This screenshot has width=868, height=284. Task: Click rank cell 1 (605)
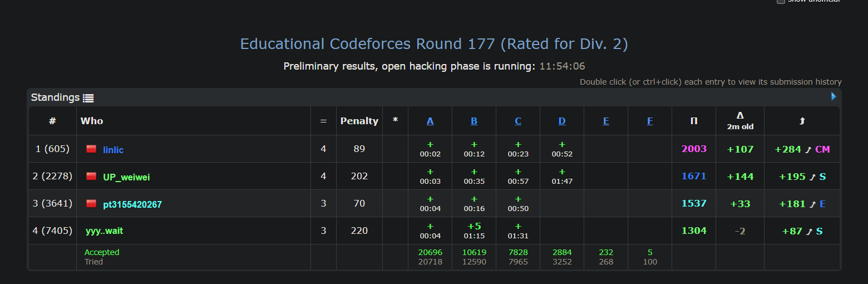pyautogui.click(x=52, y=149)
